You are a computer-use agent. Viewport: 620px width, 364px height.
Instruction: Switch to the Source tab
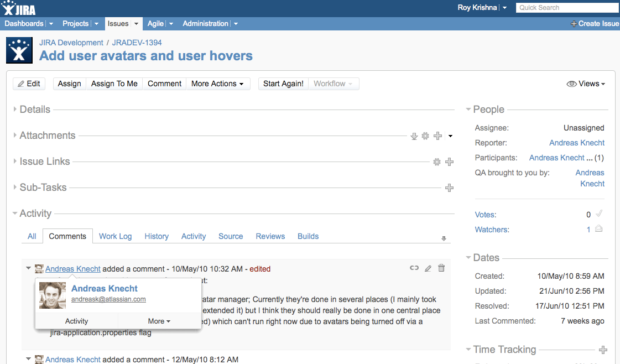pyautogui.click(x=231, y=236)
